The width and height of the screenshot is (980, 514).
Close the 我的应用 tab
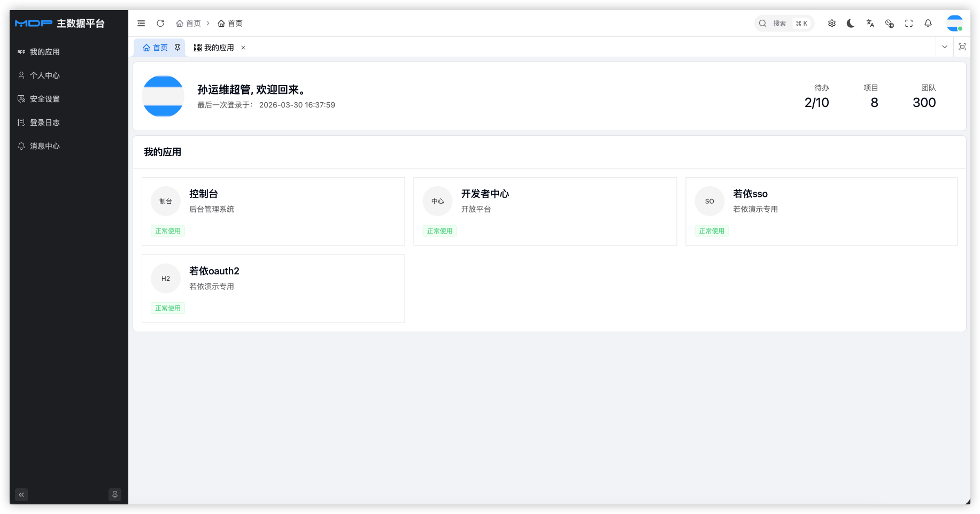[243, 48]
